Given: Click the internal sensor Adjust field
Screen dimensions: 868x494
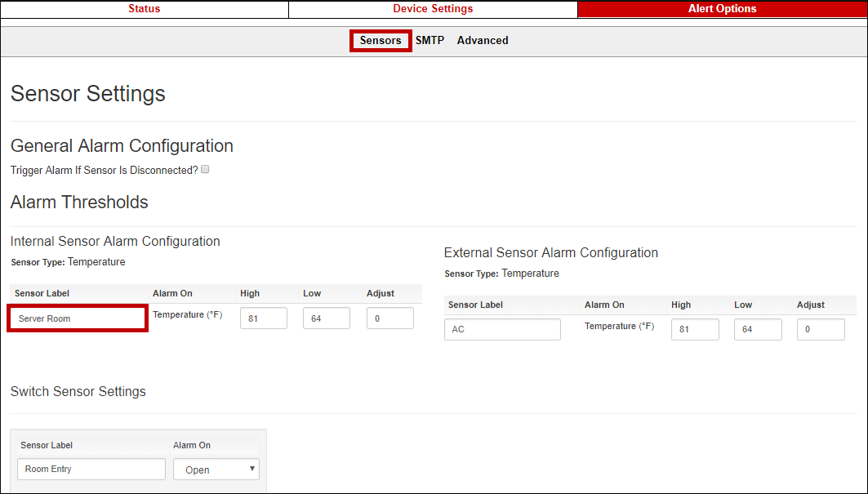Looking at the screenshot, I should click(x=389, y=318).
